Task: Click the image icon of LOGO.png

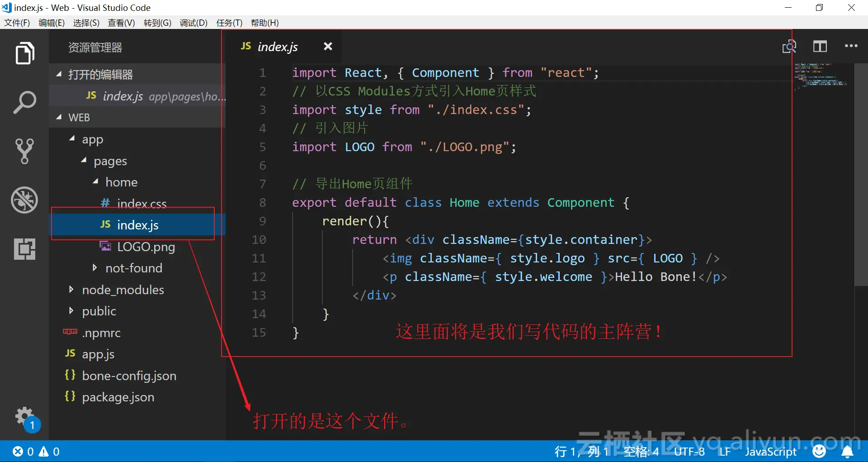Action: (105, 246)
